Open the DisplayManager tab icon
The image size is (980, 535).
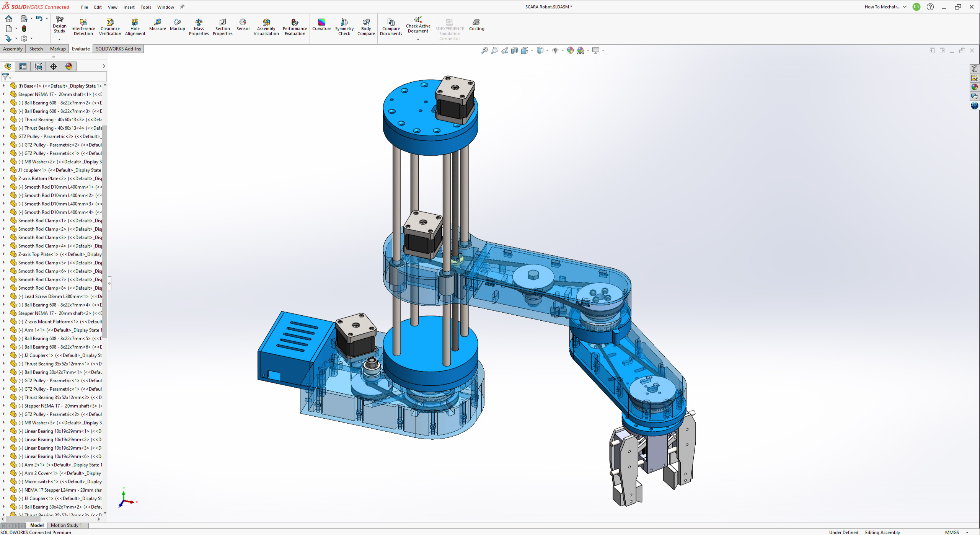tap(69, 67)
